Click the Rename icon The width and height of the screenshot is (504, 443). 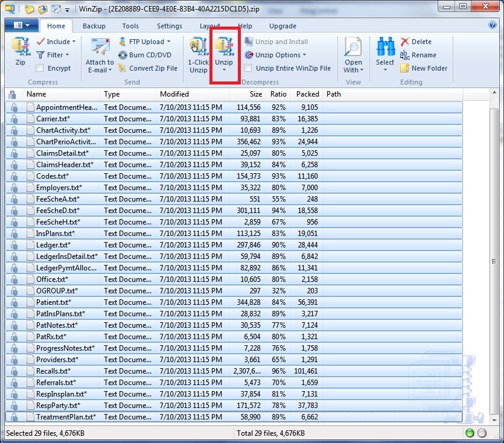[404, 56]
